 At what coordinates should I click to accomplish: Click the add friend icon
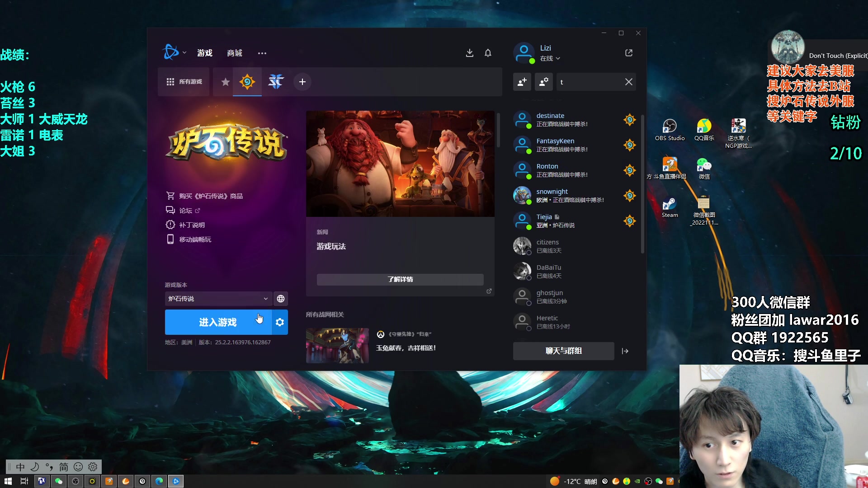tap(522, 82)
